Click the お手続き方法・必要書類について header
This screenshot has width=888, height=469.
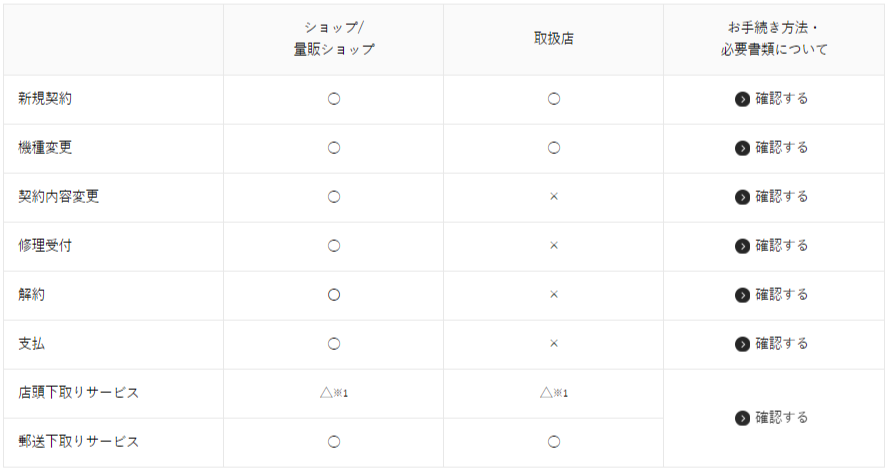click(774, 39)
